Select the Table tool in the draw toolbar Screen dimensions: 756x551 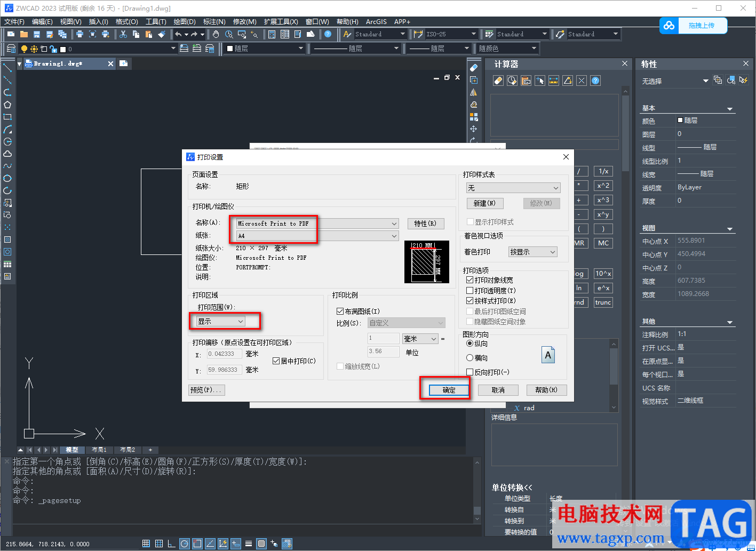[7, 264]
